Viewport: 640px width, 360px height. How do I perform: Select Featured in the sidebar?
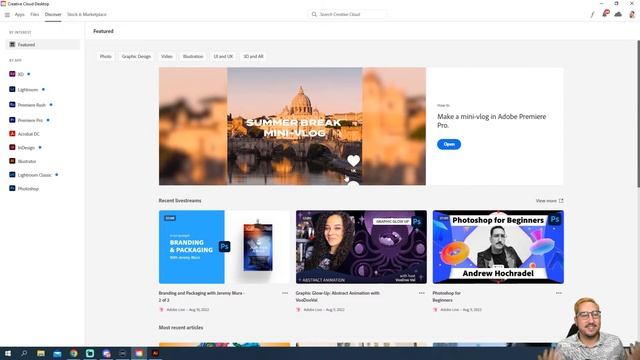pos(42,44)
